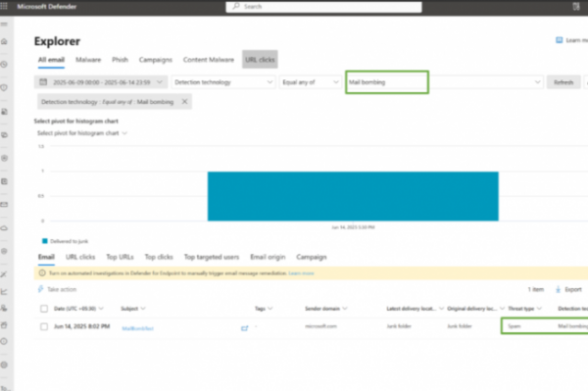Screen dimensions: 588x391
Task: Click the Spam threat type cell
Action: pos(514,326)
